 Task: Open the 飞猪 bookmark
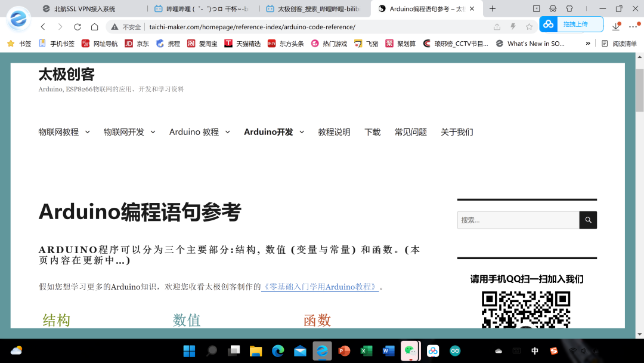366,44
